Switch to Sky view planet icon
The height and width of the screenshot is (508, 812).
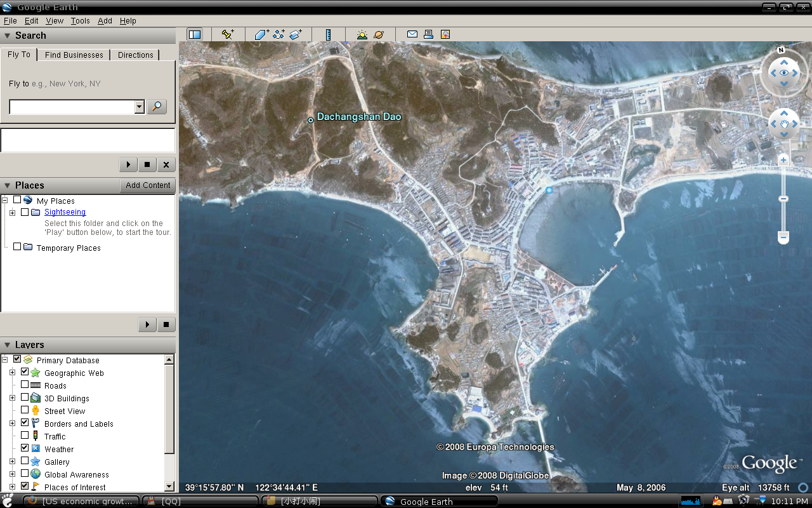tap(379, 34)
